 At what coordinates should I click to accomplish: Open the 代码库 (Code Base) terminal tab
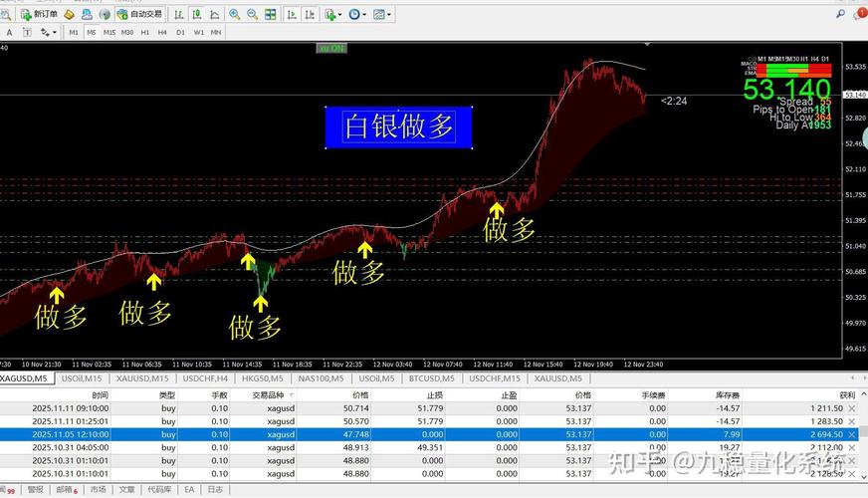click(159, 490)
